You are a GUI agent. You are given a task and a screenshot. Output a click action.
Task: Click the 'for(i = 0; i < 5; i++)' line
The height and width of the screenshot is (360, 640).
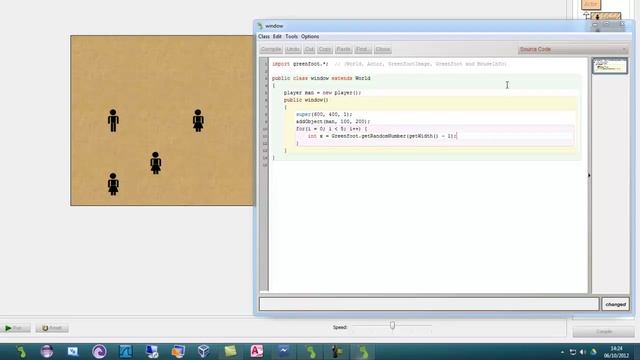pyautogui.click(x=331, y=129)
